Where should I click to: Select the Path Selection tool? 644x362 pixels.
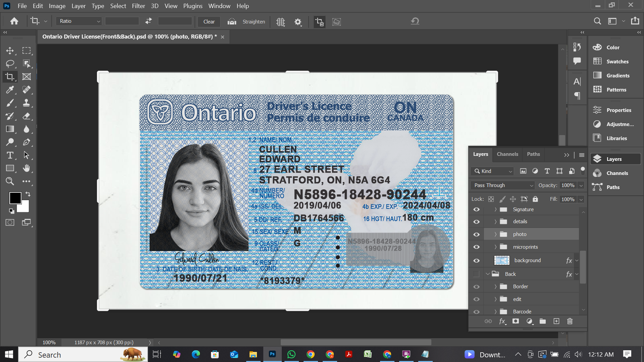click(x=27, y=155)
